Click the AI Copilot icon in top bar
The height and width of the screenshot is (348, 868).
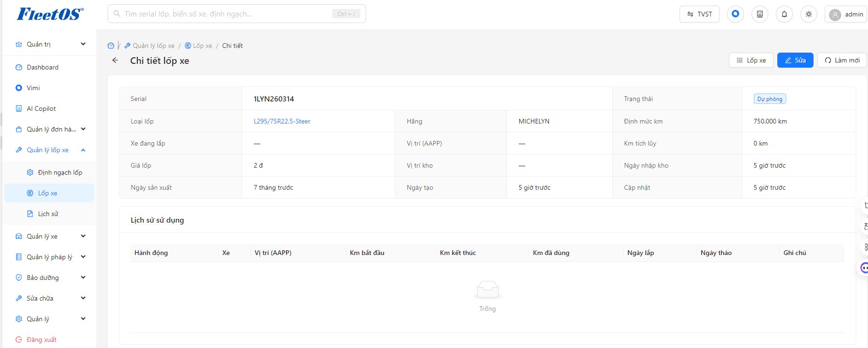coord(760,14)
